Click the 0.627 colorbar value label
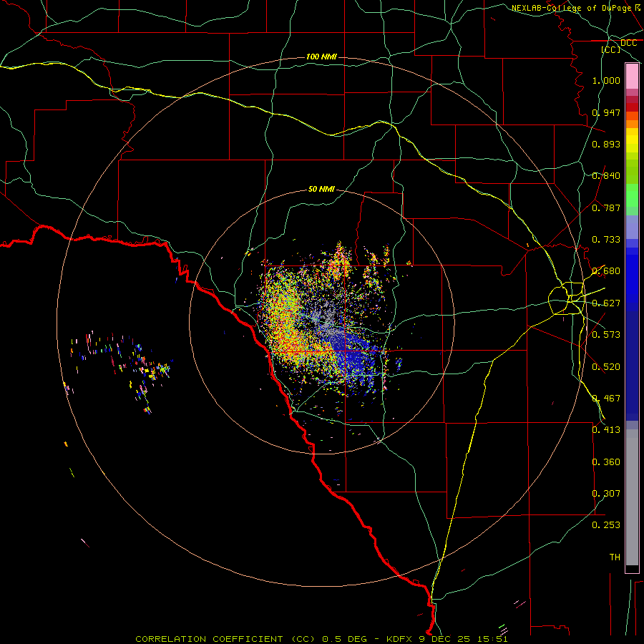 tap(606, 303)
